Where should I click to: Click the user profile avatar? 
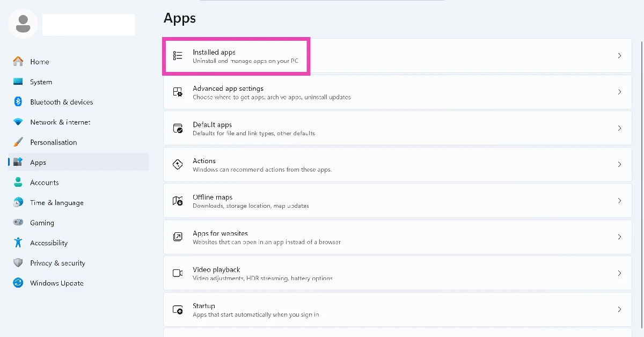pos(23,24)
